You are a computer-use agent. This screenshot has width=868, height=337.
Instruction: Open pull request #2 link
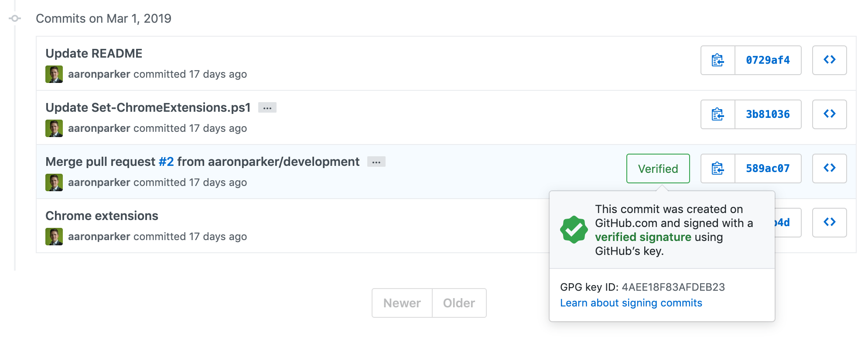pos(166,162)
